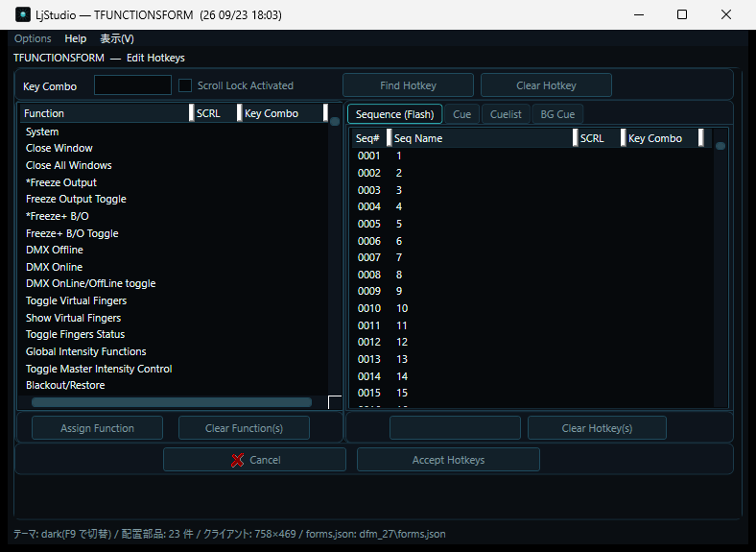Switch to the BG Cue tab
756x552 pixels.
(x=557, y=114)
